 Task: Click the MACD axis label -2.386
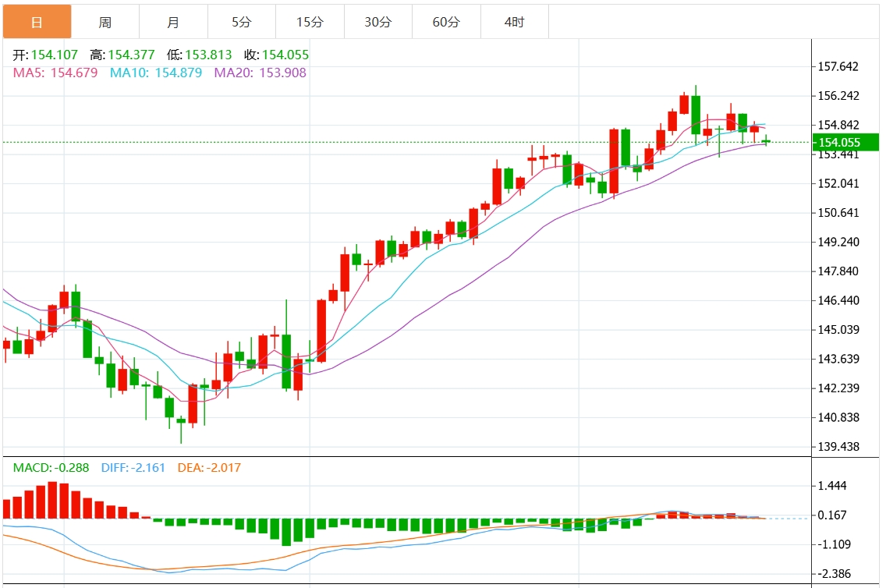pyautogui.click(x=834, y=574)
